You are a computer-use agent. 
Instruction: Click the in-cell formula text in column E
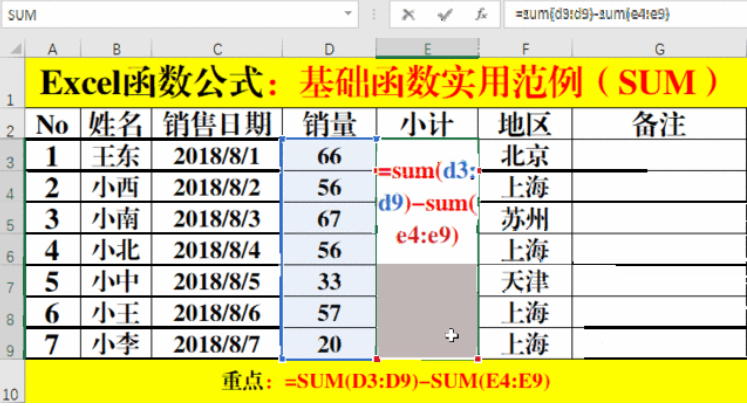[x=427, y=203]
